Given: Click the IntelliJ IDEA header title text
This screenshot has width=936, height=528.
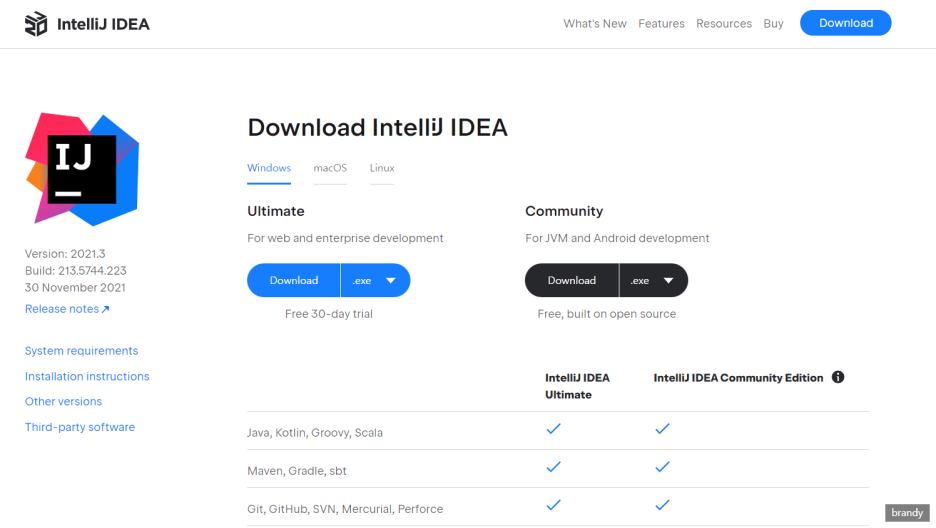Looking at the screenshot, I should 103,24.
